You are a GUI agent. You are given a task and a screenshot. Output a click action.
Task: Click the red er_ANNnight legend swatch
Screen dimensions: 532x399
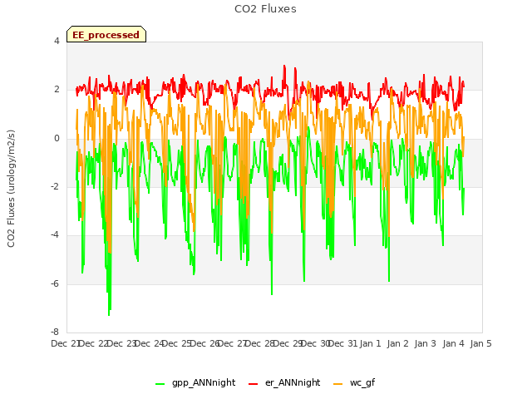[253, 384]
